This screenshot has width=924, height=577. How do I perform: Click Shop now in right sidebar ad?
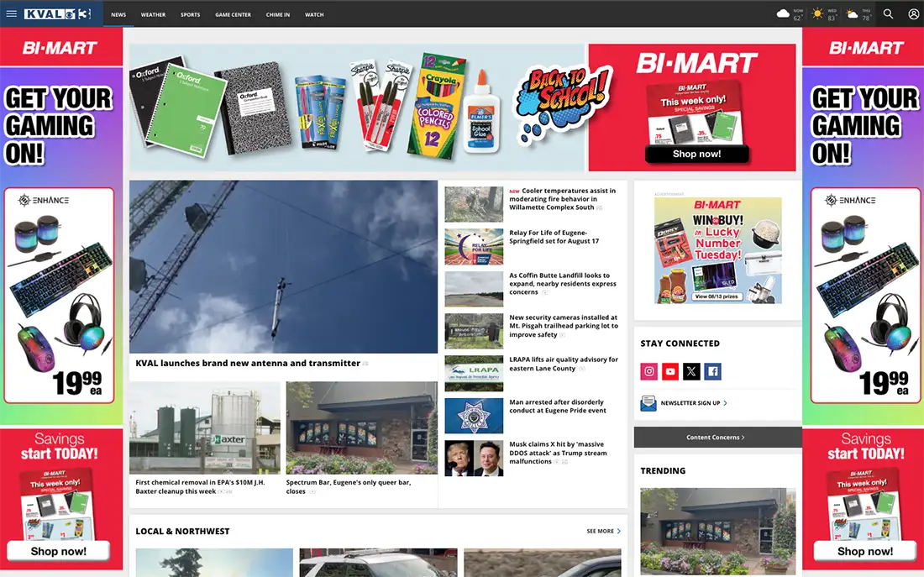(x=865, y=551)
